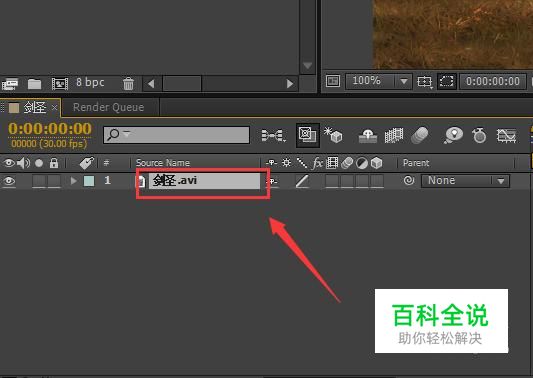This screenshot has height=378, width=533.
Task: Click the yellow timeline timecode 0:00:00:00
Action: 50,129
